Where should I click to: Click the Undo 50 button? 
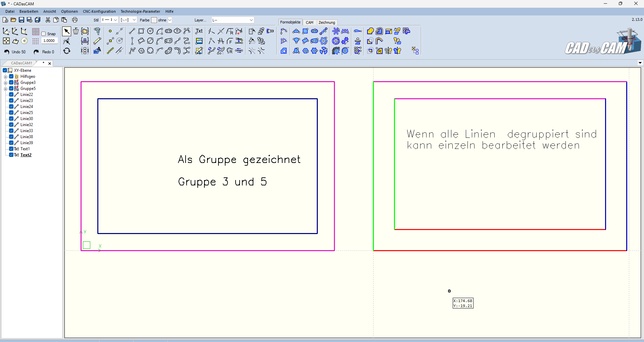click(15, 52)
